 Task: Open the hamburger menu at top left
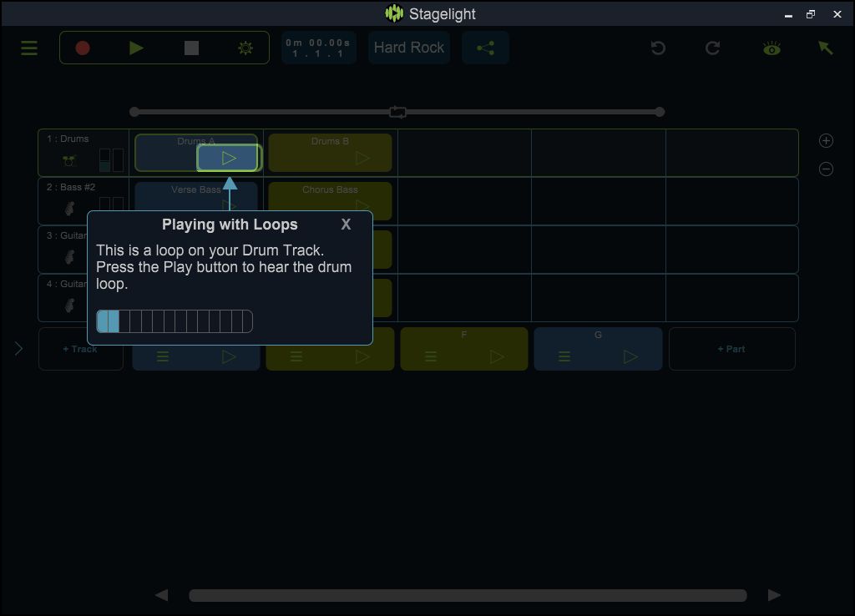click(x=28, y=48)
